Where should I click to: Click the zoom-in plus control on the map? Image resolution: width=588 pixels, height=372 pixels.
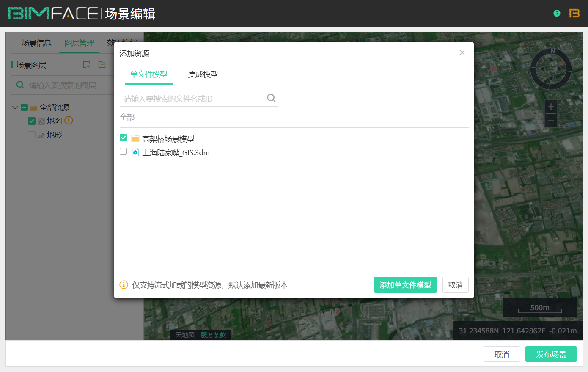(x=551, y=107)
